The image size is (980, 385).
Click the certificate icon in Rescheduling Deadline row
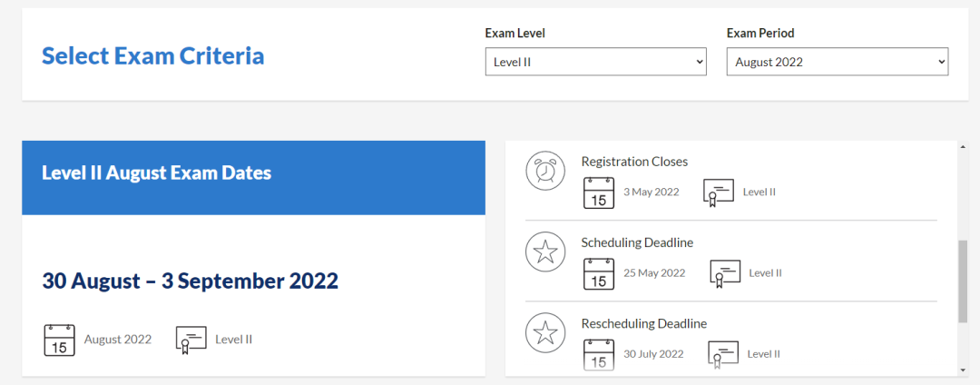(722, 354)
